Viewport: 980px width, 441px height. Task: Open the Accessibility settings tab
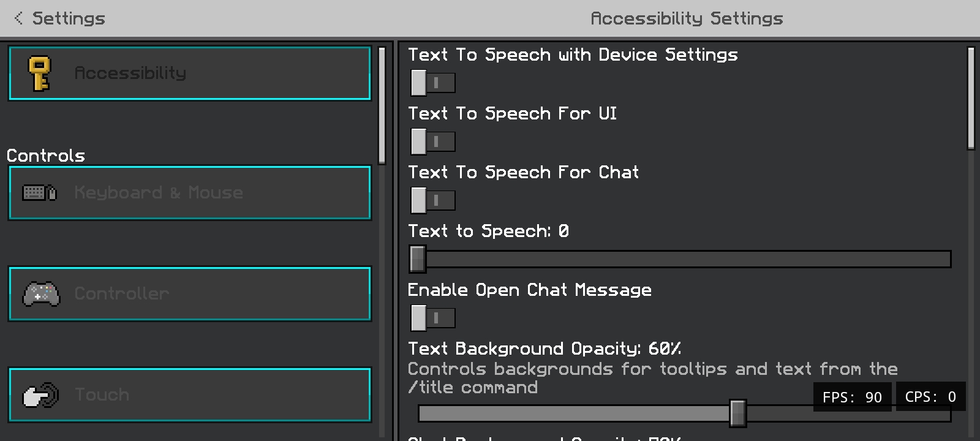click(190, 73)
